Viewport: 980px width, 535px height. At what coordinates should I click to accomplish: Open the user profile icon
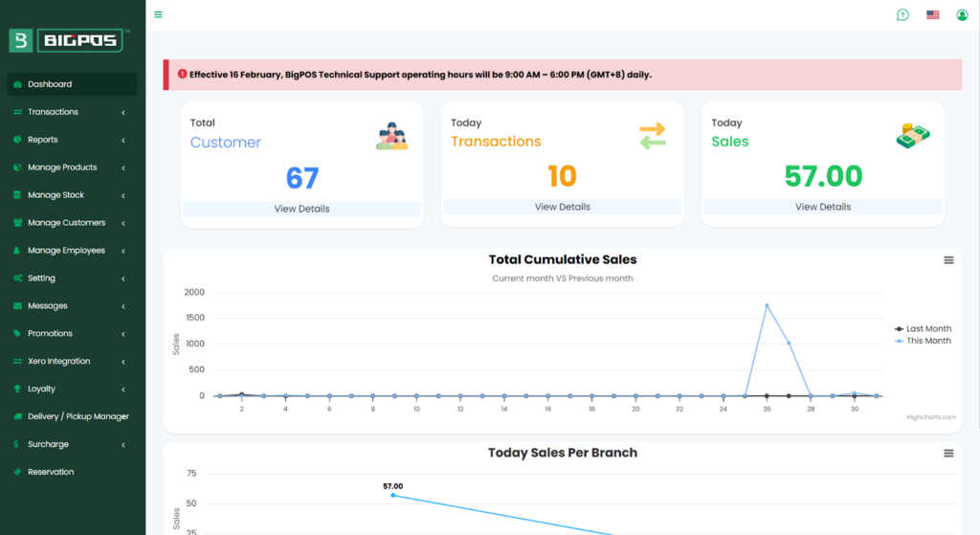pyautogui.click(x=962, y=14)
